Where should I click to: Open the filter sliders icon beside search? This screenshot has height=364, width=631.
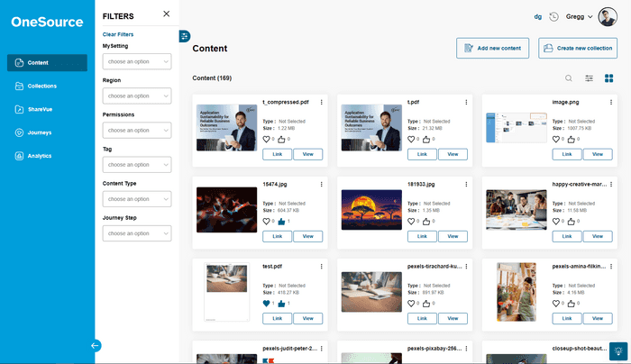589,78
